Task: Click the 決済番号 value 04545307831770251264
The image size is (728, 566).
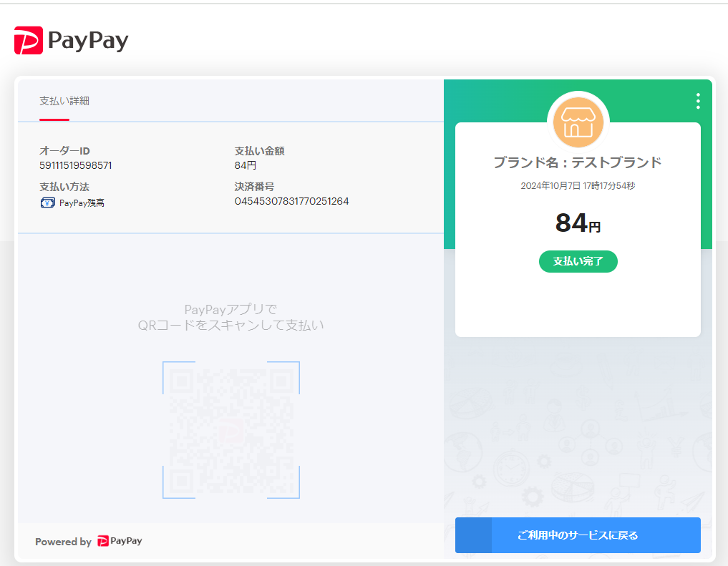Action: coord(291,201)
